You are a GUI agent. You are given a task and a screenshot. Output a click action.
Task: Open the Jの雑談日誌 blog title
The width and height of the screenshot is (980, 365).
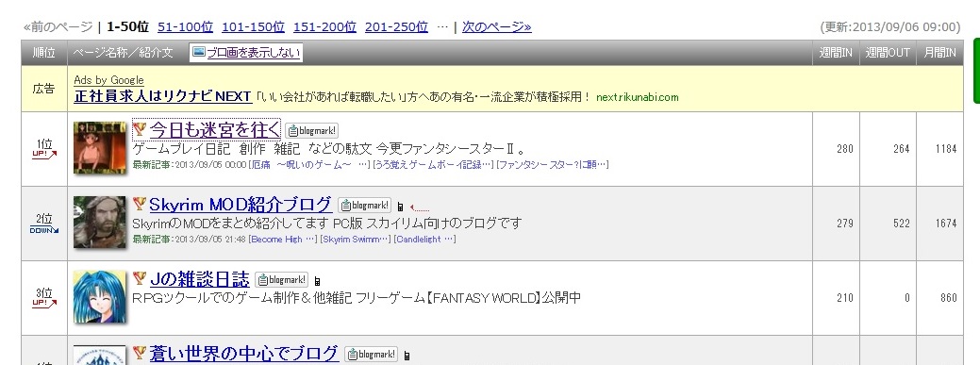(x=199, y=279)
